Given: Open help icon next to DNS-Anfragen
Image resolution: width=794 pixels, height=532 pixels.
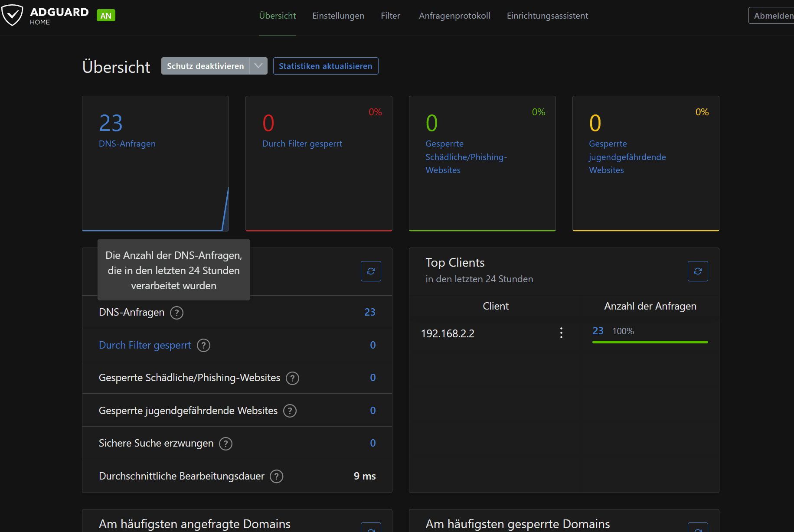Looking at the screenshot, I should 176,313.
